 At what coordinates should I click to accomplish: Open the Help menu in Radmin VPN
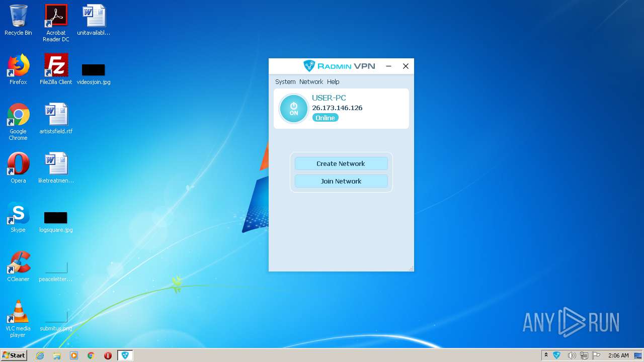point(333,81)
